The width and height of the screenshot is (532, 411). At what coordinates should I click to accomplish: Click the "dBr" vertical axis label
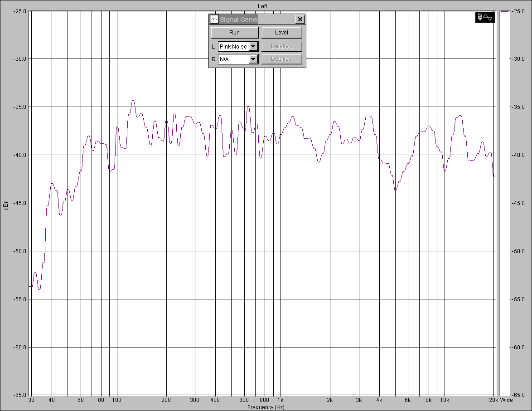[5, 205]
